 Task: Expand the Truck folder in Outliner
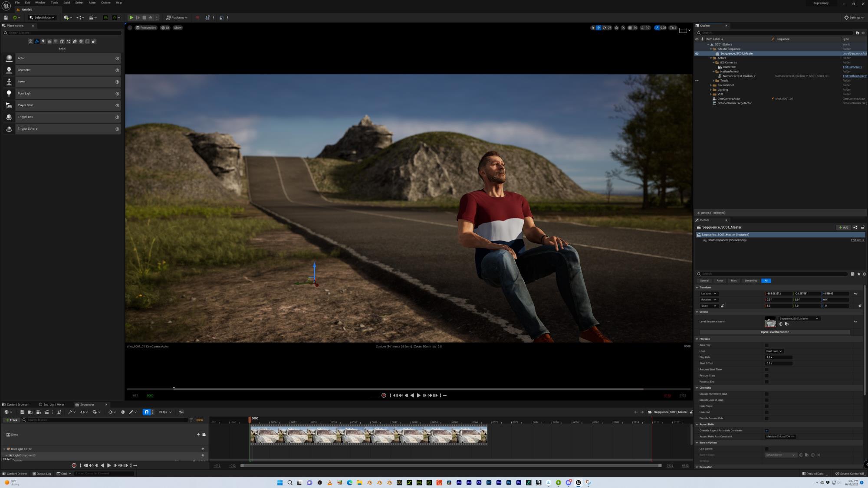tap(713, 81)
